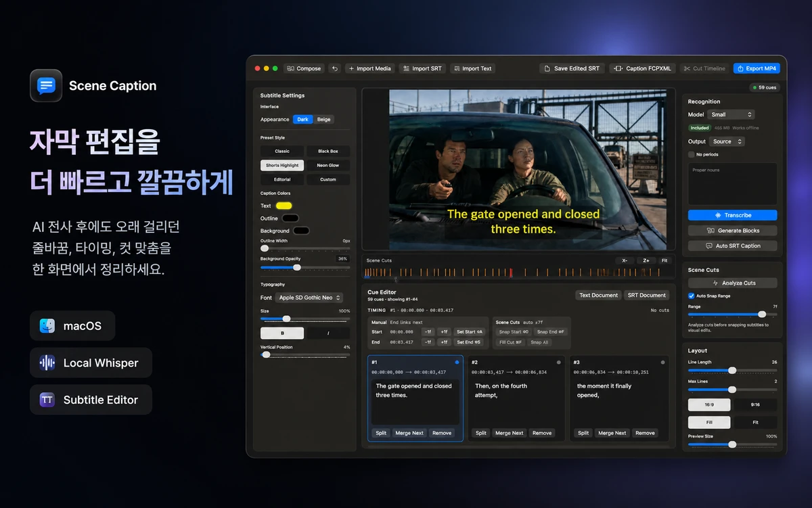The width and height of the screenshot is (812, 508).
Task: Toggle italic I typography button
Action: [x=328, y=333]
